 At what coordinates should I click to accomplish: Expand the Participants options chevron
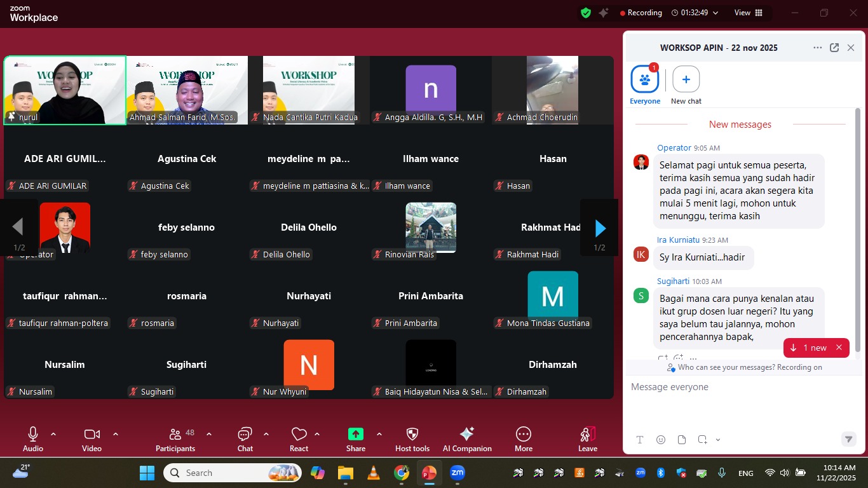[x=209, y=434]
